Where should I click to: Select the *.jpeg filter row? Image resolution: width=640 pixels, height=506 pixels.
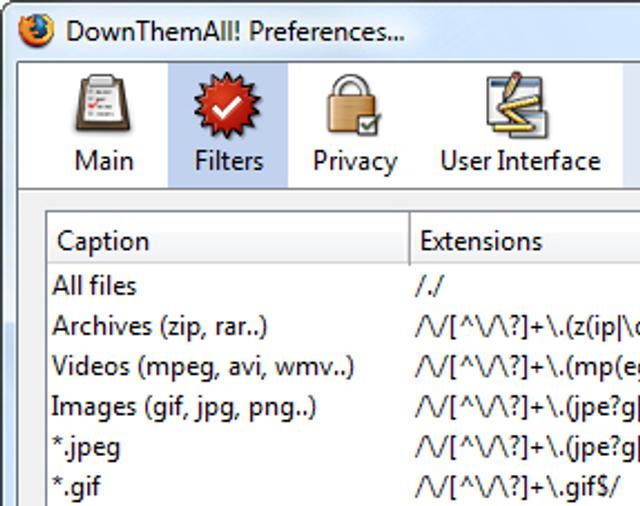tap(343, 447)
